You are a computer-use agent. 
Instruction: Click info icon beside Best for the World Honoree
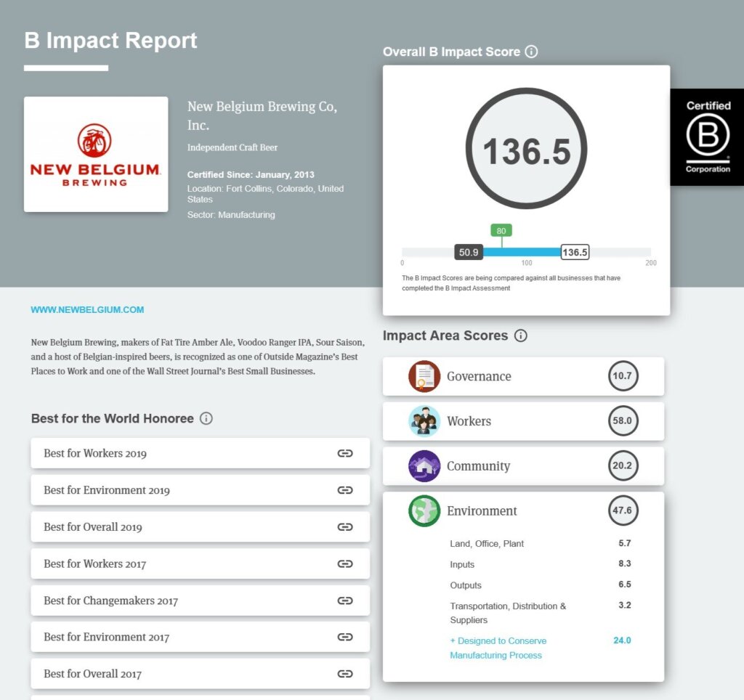point(206,418)
